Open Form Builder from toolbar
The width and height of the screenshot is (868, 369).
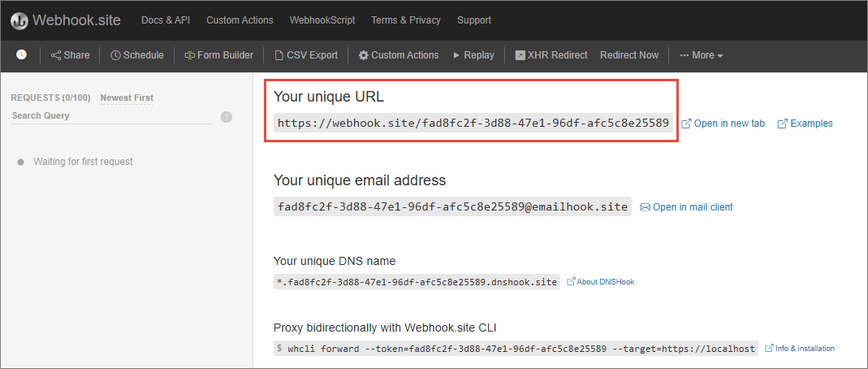pyautogui.click(x=218, y=55)
